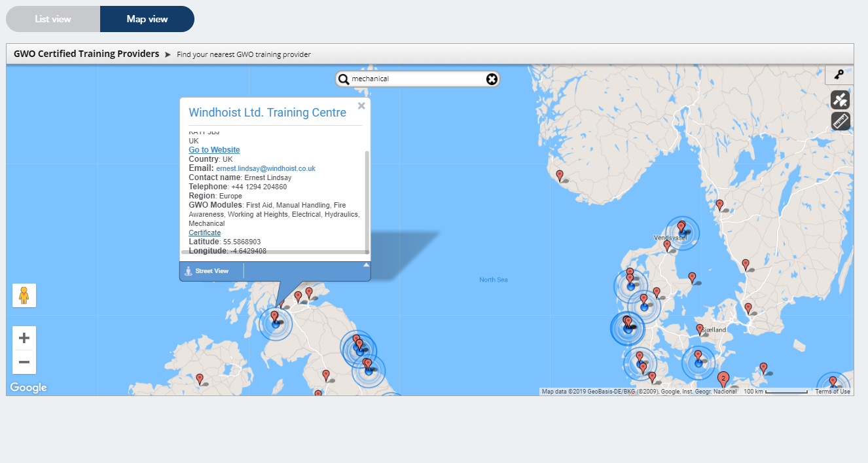Screen dimensions: 868x463
Task: Close the Windhoist info popup
Action: 361,105
